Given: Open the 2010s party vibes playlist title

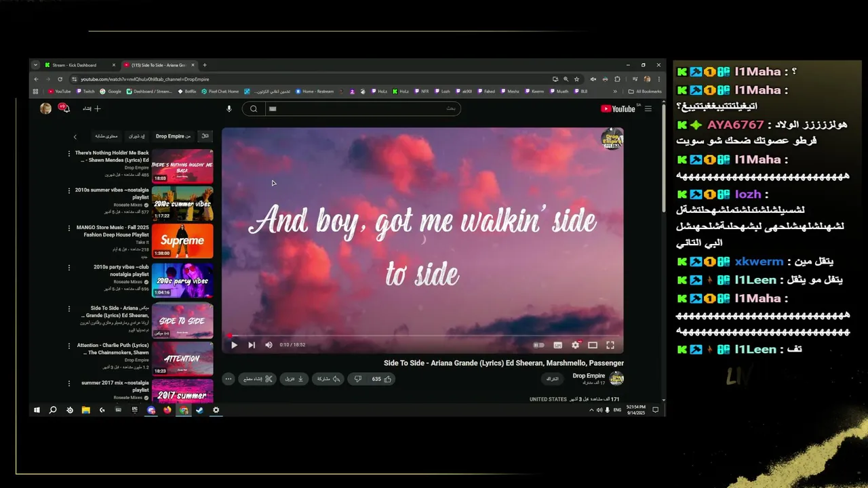Looking at the screenshot, I should [x=121, y=270].
